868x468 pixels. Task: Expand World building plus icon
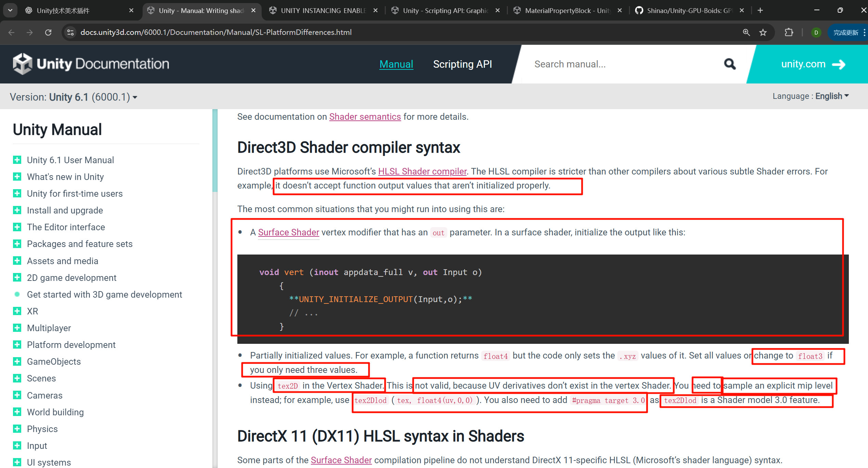click(x=17, y=412)
